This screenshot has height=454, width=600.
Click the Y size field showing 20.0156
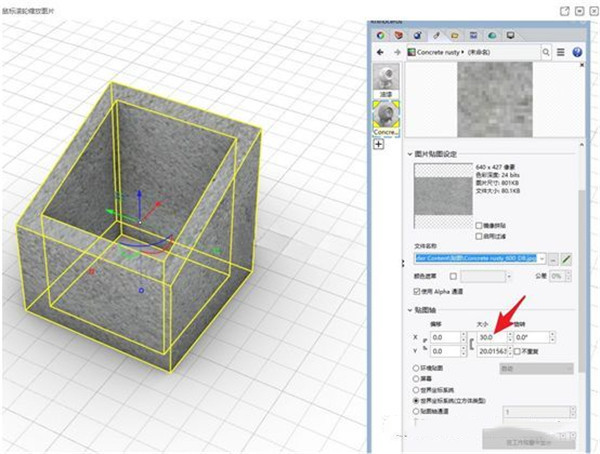[492, 351]
